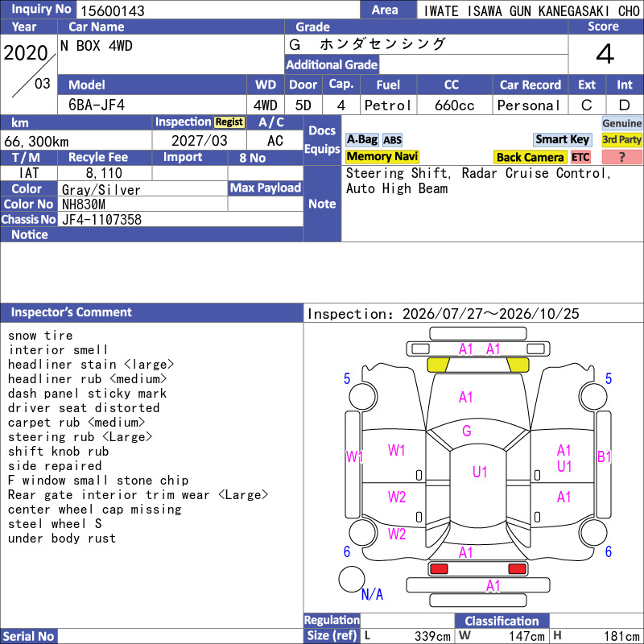Select the Smart Key badge
This screenshot has height=644, width=644.
(x=562, y=139)
